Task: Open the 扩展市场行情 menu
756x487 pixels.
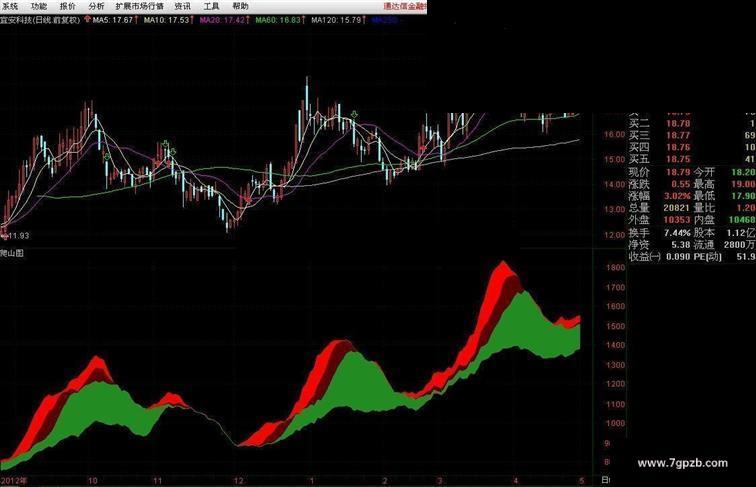Action: [140, 6]
